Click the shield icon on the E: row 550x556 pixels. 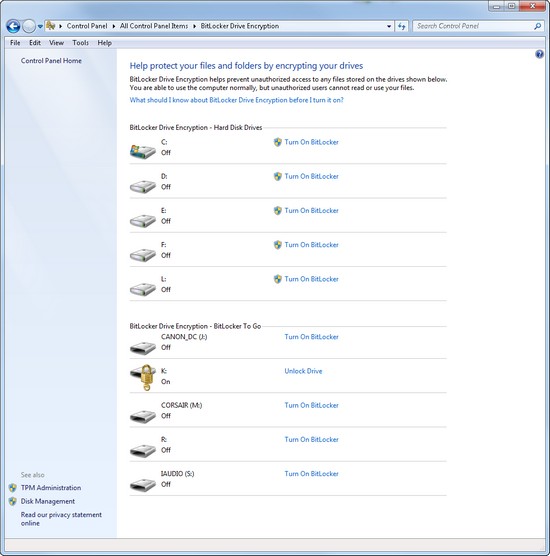tap(278, 211)
